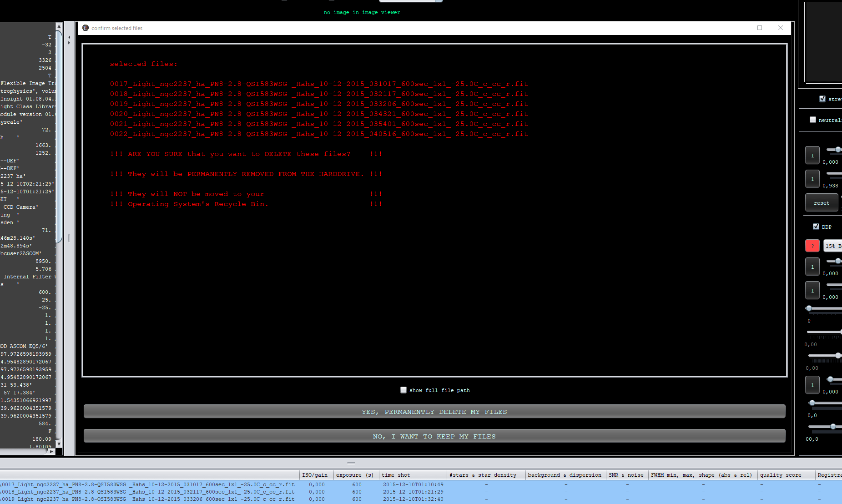Click the confirm selected files dialog title icon
The image size is (842, 504).
[x=86, y=28]
